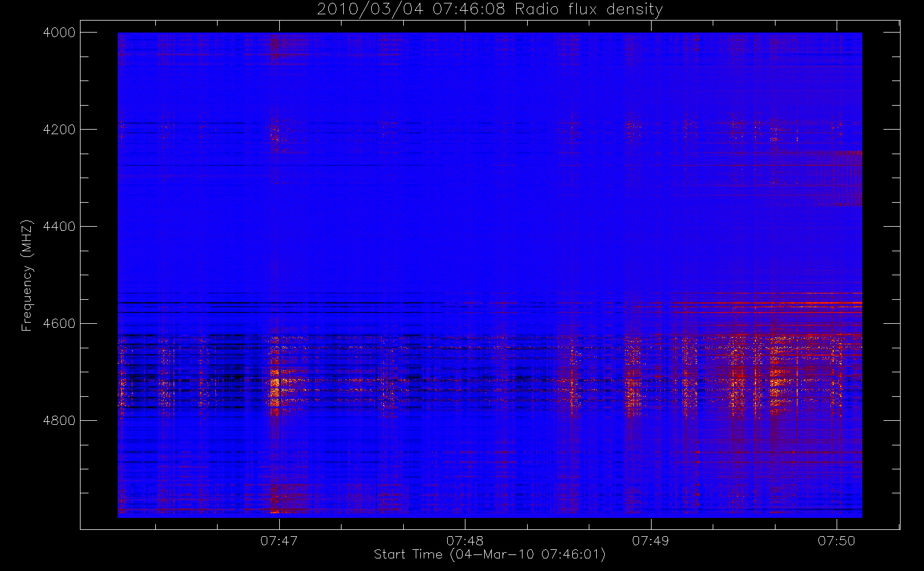Click the 07:49 time axis label

tap(650, 541)
